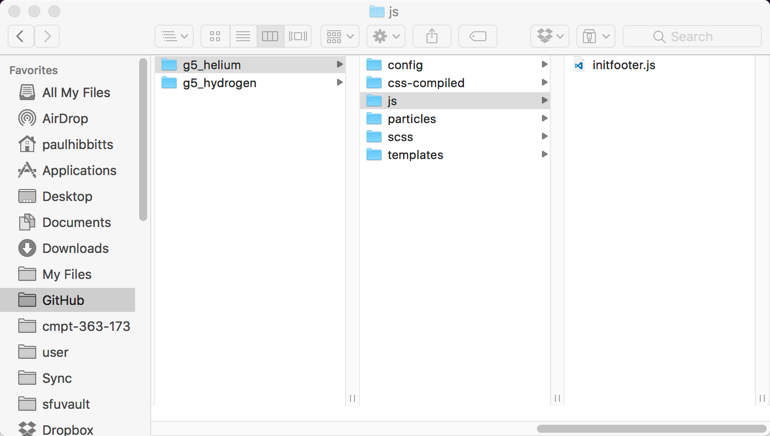Screen dimensions: 770x436
Task: Open the Arrange items dropdown
Action: pyautogui.click(x=340, y=36)
